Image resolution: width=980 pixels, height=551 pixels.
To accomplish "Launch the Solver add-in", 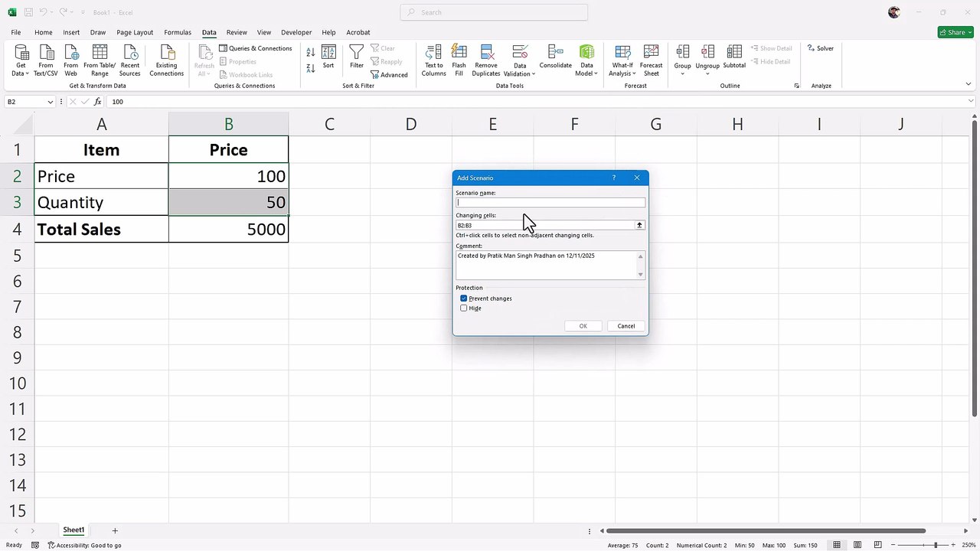I will 821,48.
